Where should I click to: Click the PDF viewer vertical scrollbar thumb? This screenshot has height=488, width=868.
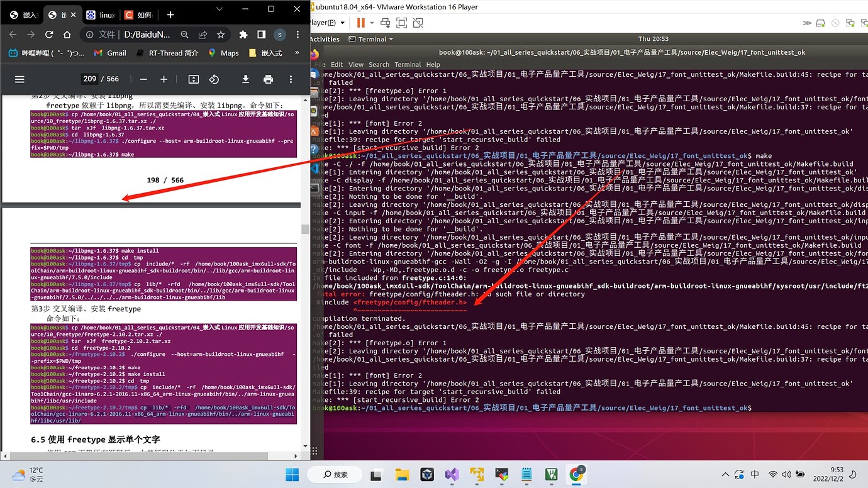[306, 230]
